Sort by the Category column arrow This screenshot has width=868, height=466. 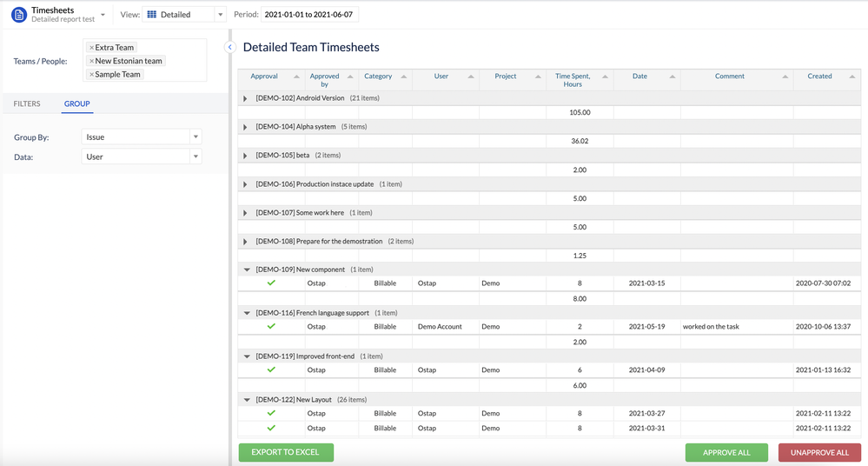coord(403,77)
